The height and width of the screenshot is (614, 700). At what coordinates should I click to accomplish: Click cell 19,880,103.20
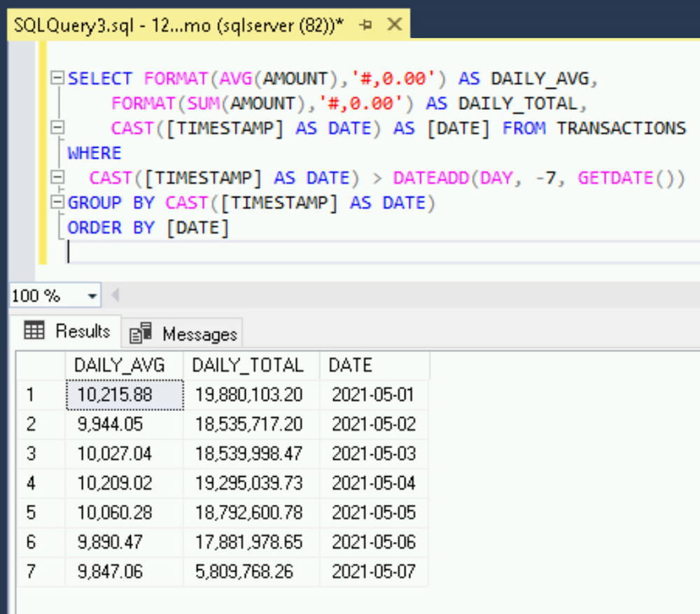click(251, 395)
